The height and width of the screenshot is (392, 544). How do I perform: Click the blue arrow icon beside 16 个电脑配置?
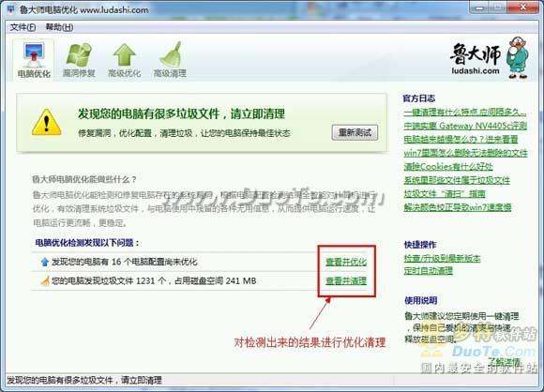point(44,262)
